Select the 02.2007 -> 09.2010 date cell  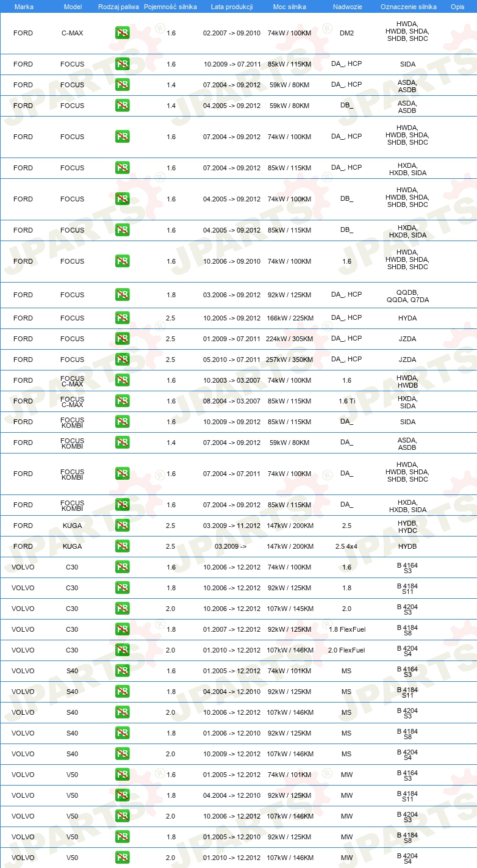click(232, 33)
